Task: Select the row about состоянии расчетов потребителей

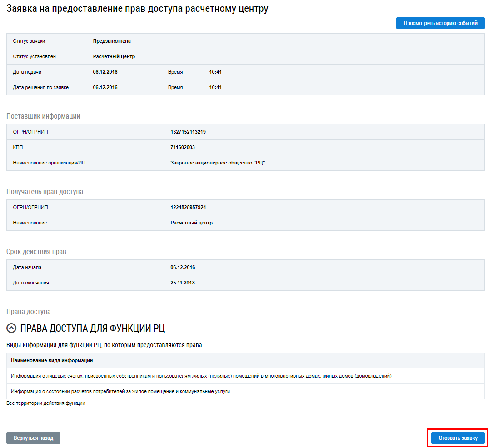Action: click(x=120, y=391)
